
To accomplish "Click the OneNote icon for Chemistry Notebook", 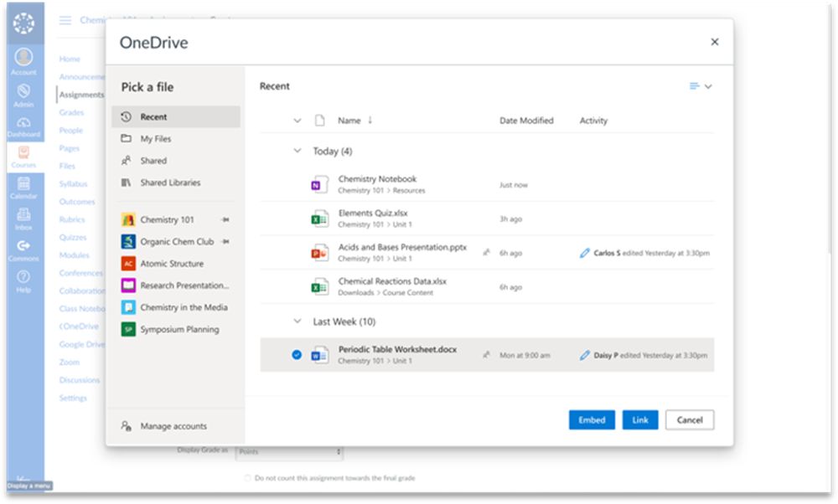I will click(319, 185).
